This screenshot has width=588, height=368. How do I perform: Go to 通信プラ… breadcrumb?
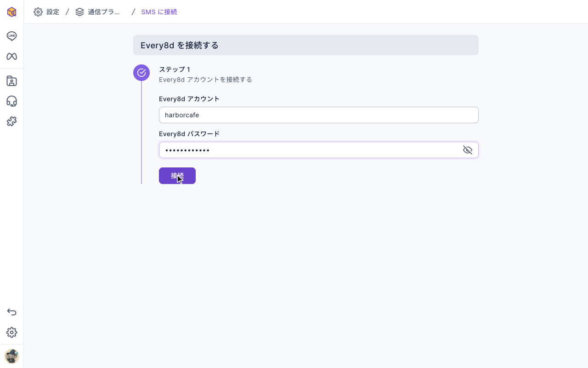pyautogui.click(x=104, y=12)
